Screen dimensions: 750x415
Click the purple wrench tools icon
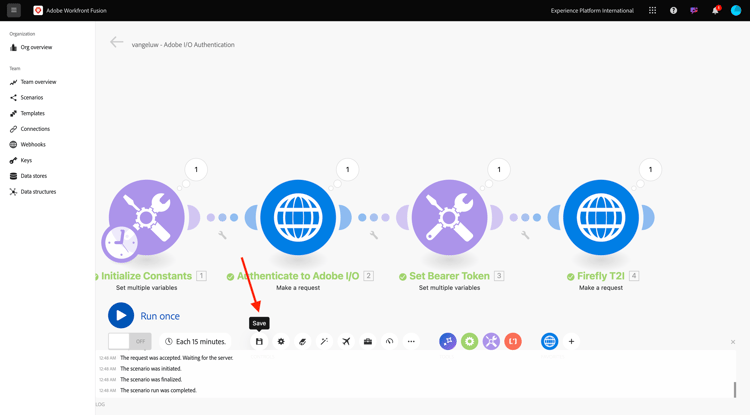point(491,341)
